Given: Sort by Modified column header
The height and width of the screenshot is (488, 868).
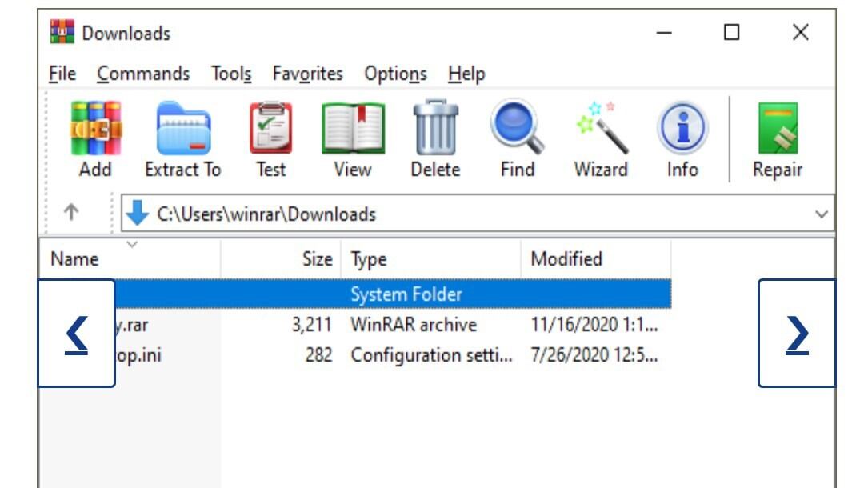Looking at the screenshot, I should (x=566, y=259).
